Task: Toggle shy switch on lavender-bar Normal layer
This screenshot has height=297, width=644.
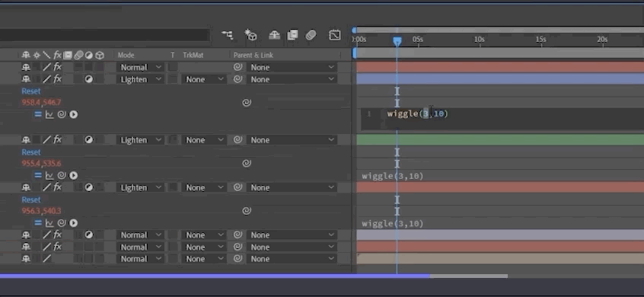Action: tap(26, 235)
